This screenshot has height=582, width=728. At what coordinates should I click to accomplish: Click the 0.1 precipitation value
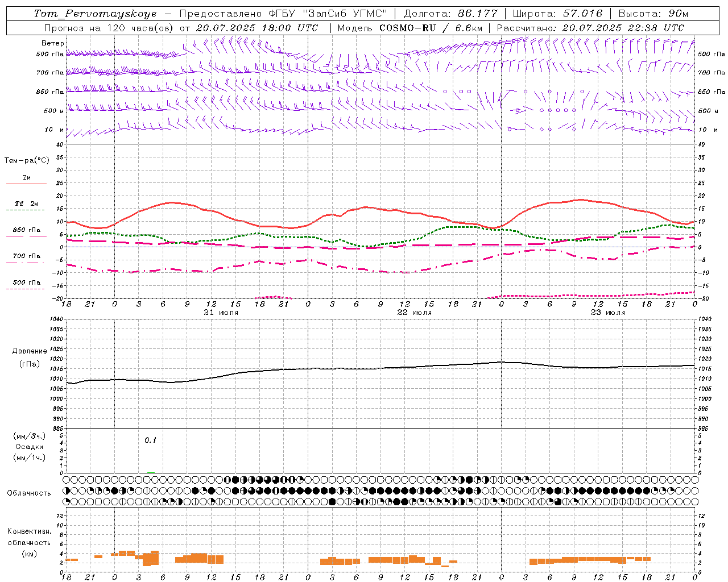tap(150, 440)
